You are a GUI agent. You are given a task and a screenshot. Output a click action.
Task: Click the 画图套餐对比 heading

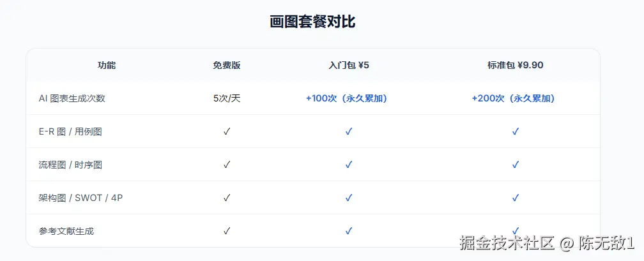[x=312, y=22]
